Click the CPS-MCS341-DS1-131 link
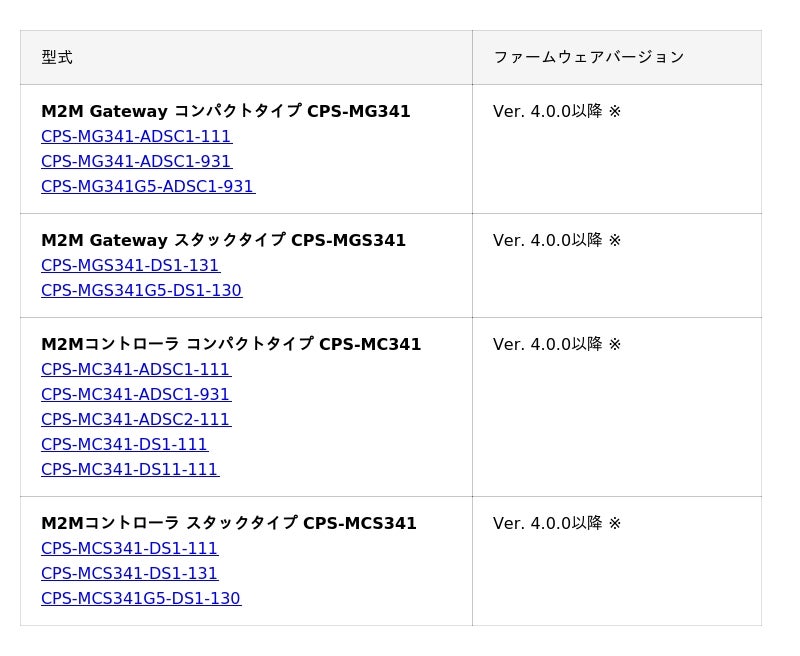 tap(130, 574)
